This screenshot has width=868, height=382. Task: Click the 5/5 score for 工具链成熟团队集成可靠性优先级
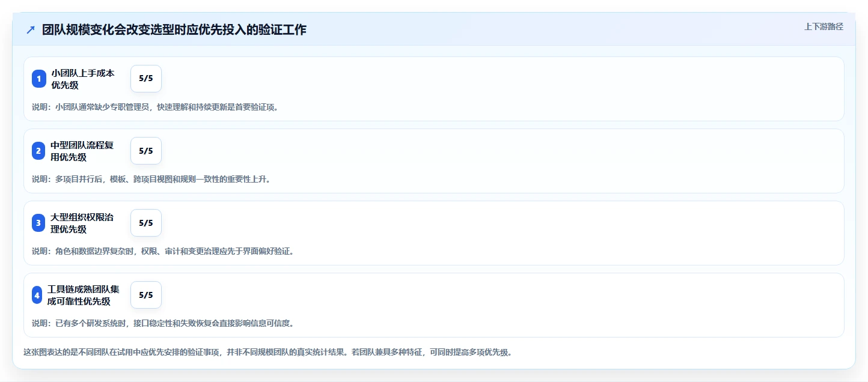pyautogui.click(x=146, y=295)
